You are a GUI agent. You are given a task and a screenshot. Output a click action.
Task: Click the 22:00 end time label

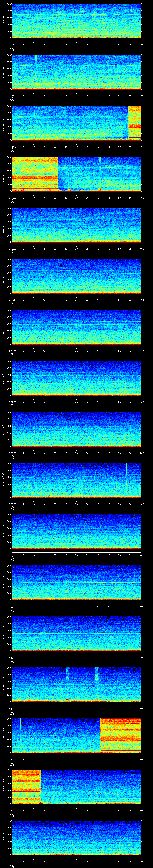[141, 402]
